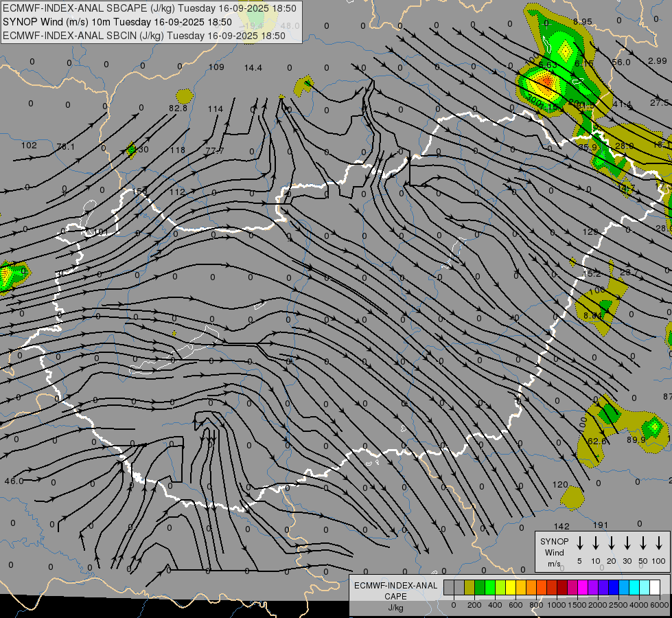This screenshot has height=618, width=672.
Task: Click the 118 value on the map
Action: [177, 150]
